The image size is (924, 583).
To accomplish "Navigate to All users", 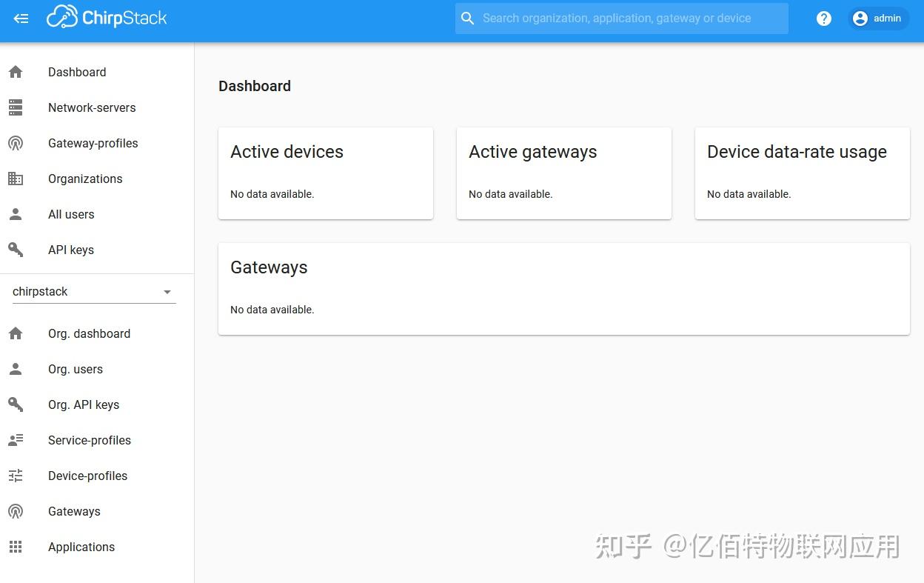I will point(71,214).
